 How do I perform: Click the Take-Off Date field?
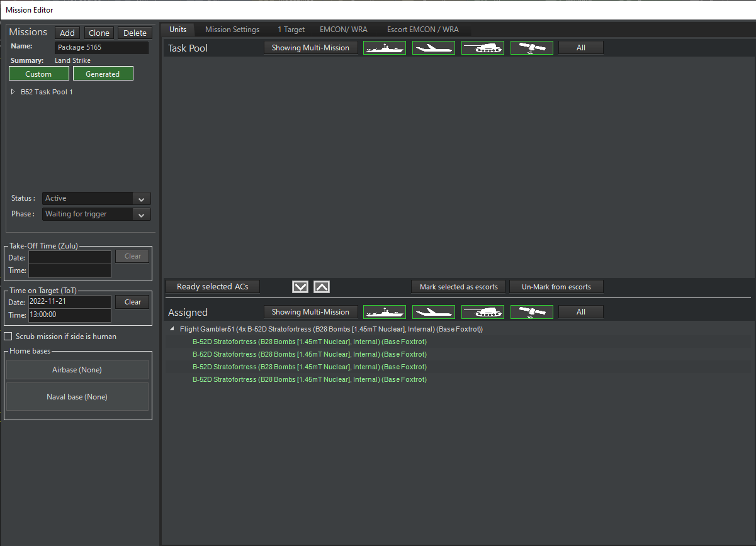click(x=70, y=257)
